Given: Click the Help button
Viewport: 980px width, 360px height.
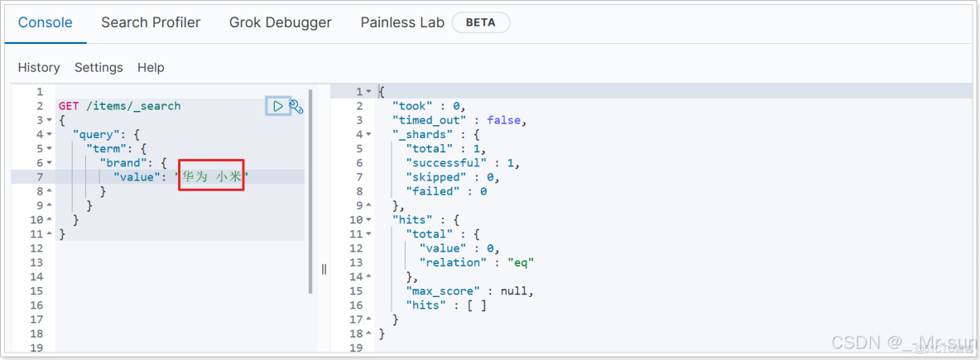Looking at the screenshot, I should (x=151, y=67).
